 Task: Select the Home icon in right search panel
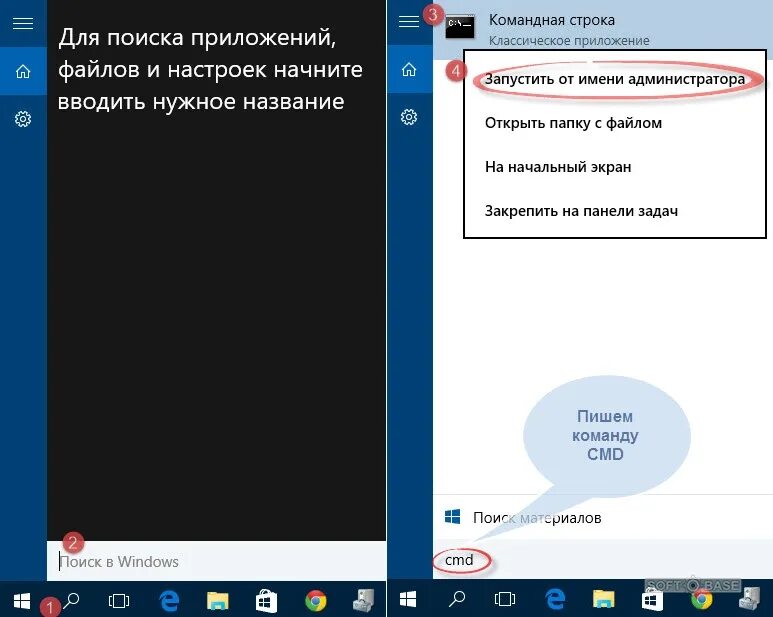pos(409,69)
